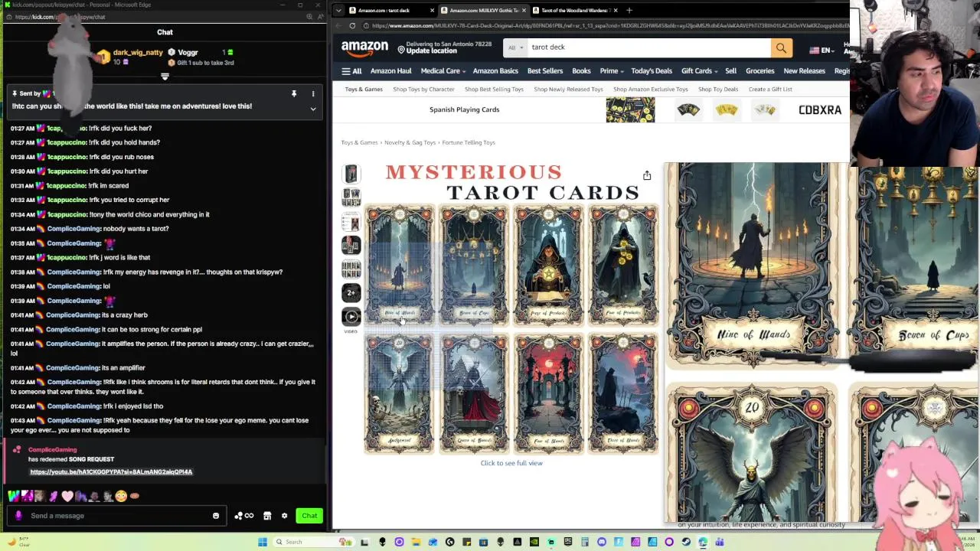Open the weather widget on taskbar
Screen dimensions: 980x551
click(x=19, y=542)
